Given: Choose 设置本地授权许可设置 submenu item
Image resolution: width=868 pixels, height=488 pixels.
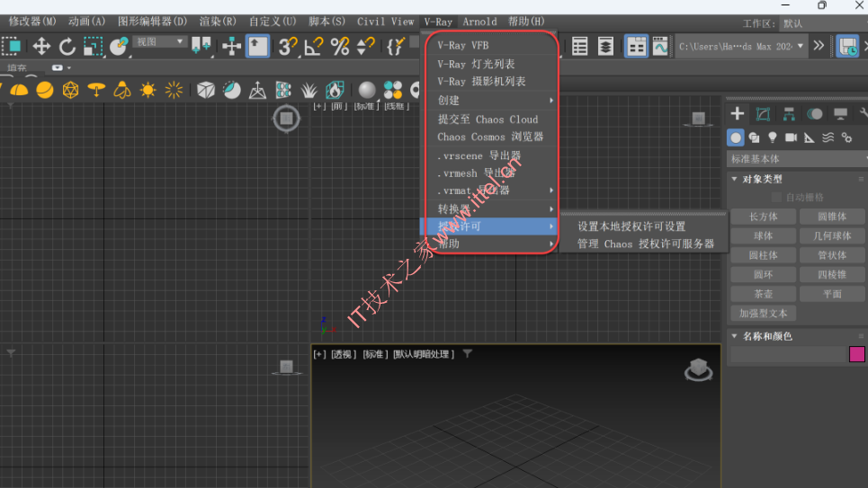Looking at the screenshot, I should 631,226.
